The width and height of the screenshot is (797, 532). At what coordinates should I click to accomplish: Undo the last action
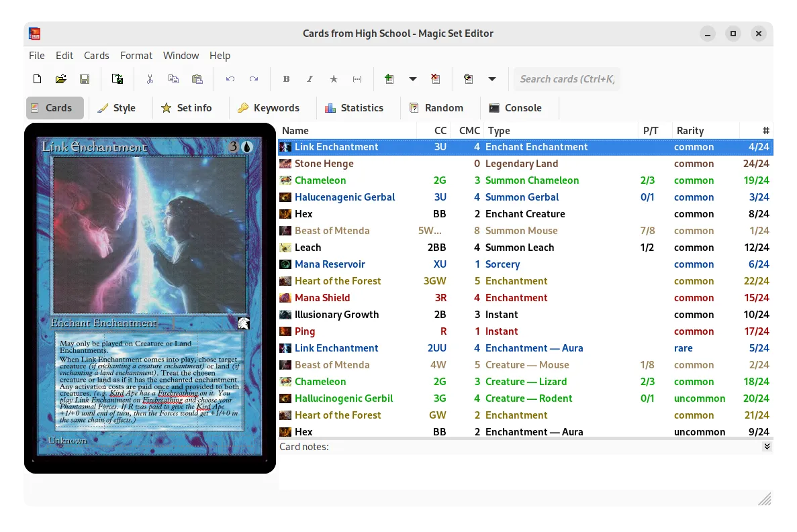click(x=230, y=79)
